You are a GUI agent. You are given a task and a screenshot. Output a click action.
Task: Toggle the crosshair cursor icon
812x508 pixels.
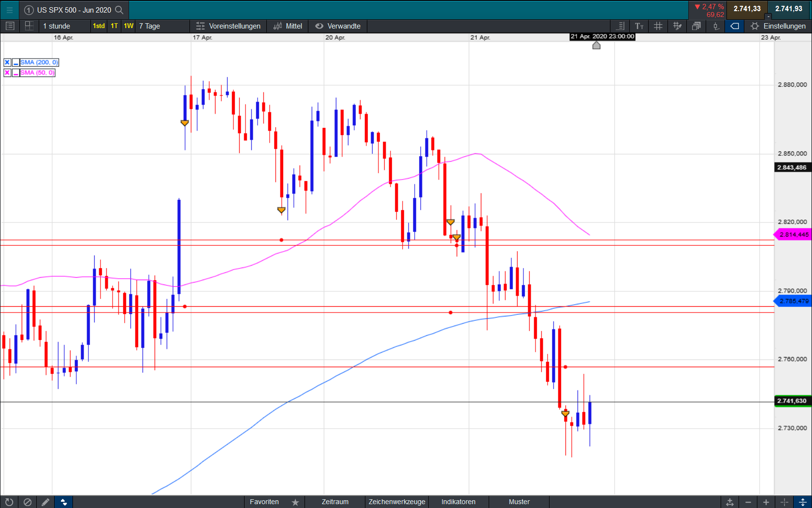click(784, 502)
